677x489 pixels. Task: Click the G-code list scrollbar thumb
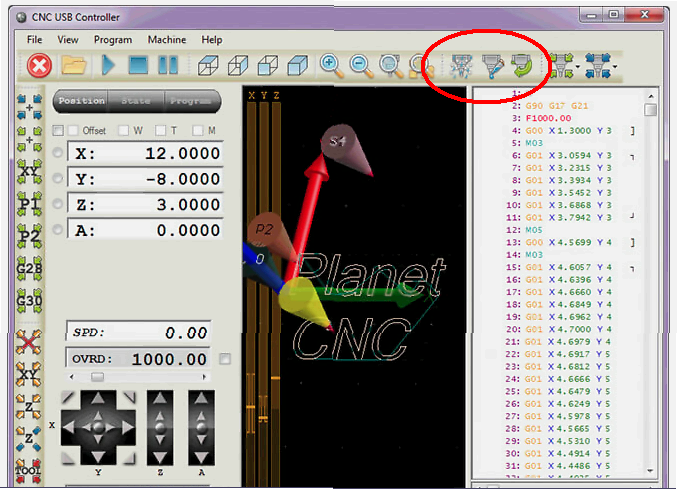pyautogui.click(x=651, y=110)
